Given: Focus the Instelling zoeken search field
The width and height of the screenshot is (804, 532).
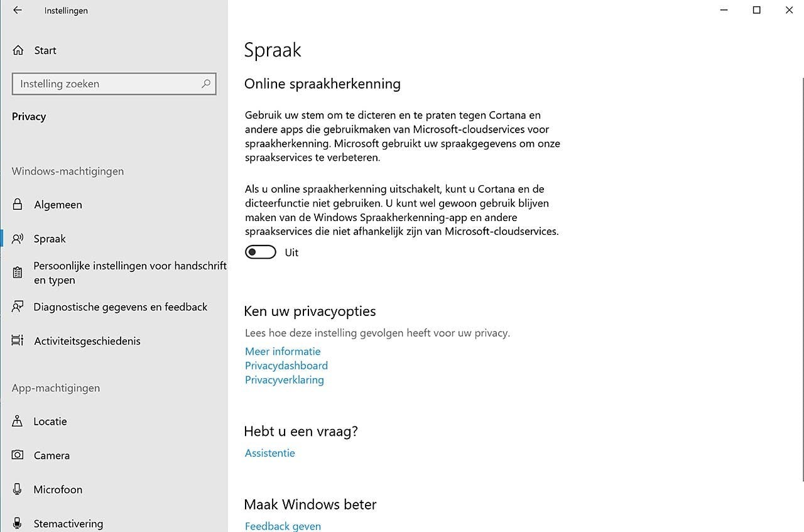Looking at the screenshot, I should click(107, 84).
